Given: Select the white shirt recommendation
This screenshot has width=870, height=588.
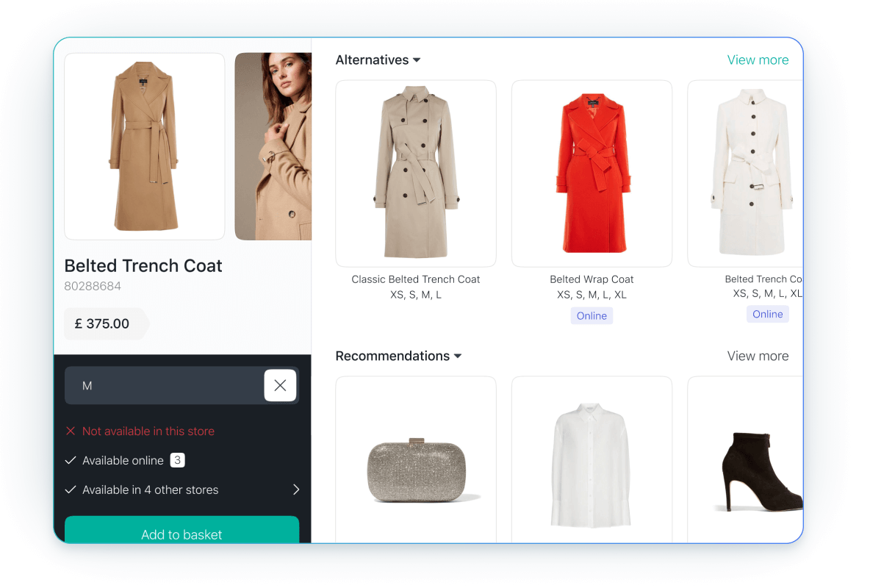Looking at the screenshot, I should [x=592, y=463].
